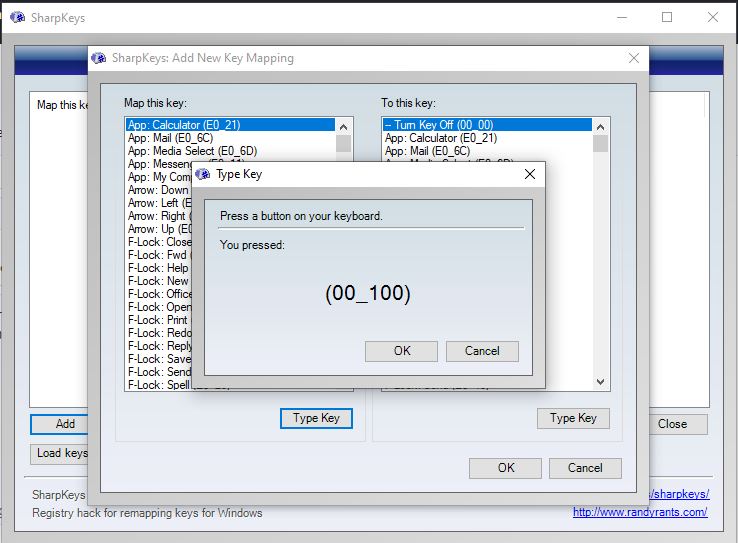Click the pressed key value (00_100)
Image resolution: width=738 pixels, height=543 pixels.
368,293
